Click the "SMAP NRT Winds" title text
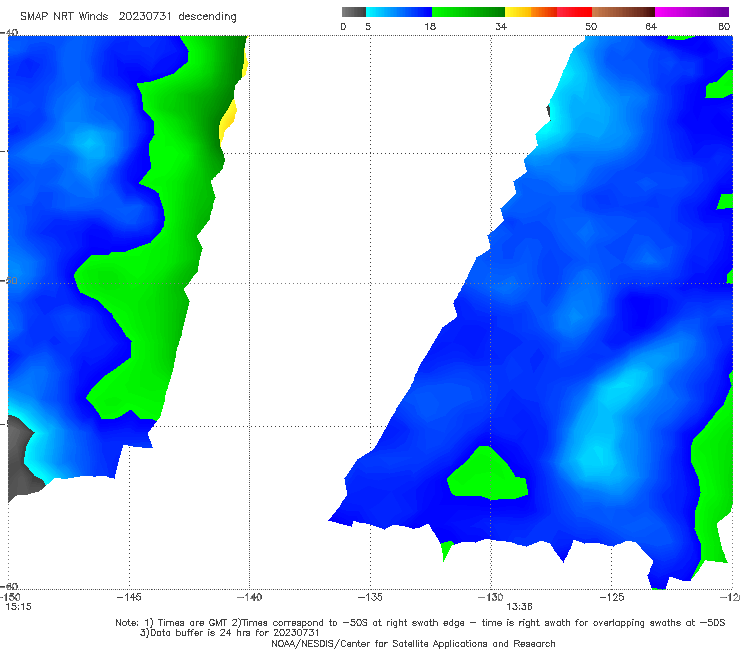The height and width of the screenshot is (650, 740). pos(64,17)
